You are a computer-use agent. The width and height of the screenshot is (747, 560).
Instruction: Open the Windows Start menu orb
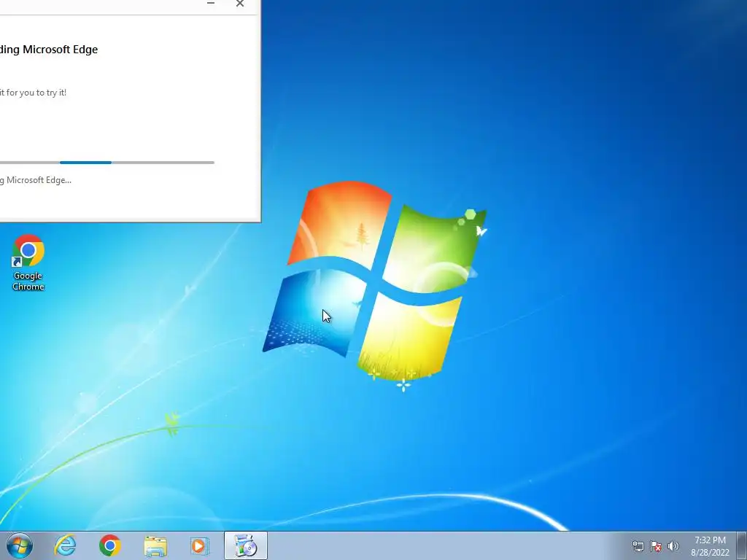tap(20, 545)
